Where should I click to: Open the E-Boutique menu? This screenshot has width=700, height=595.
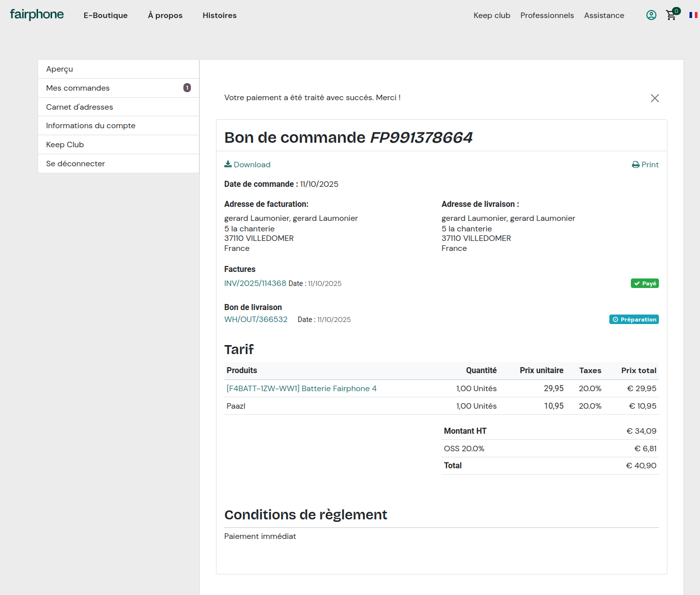(105, 16)
